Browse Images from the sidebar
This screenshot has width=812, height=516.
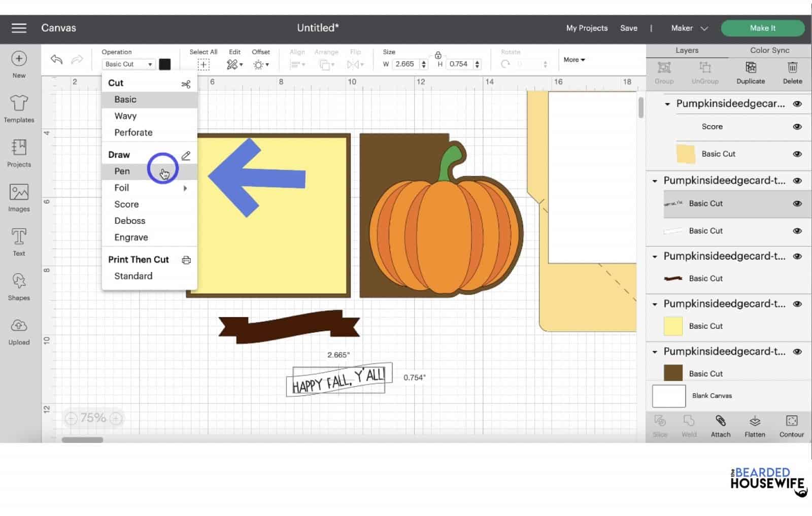coord(19,197)
